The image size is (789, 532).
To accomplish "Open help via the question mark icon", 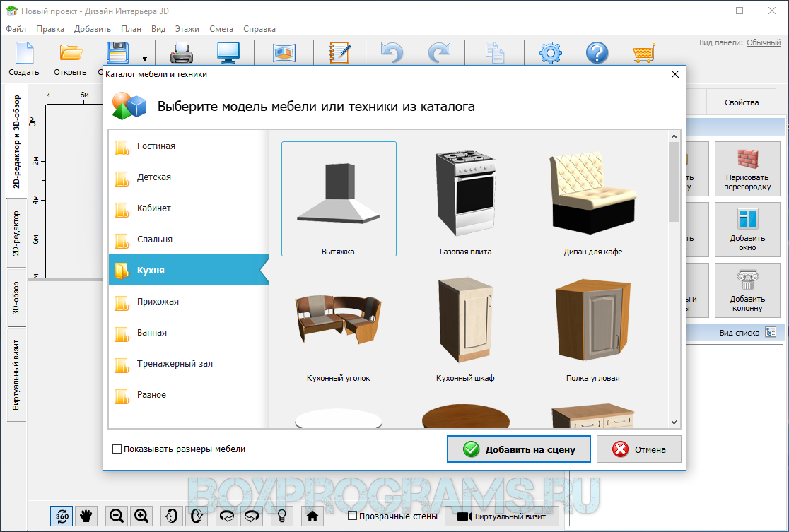I will point(597,54).
